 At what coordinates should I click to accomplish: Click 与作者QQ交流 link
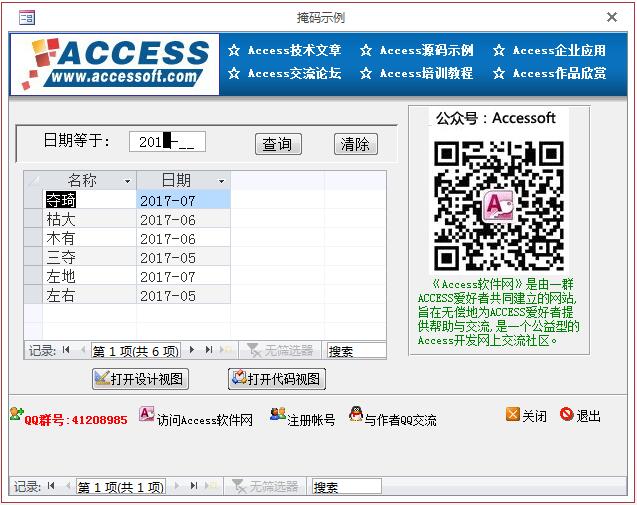400,420
